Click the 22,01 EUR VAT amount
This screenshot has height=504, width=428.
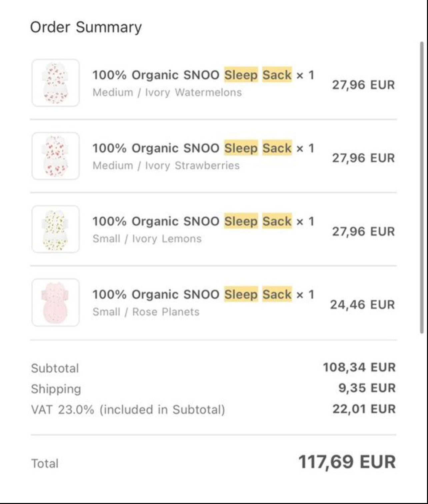click(x=364, y=409)
